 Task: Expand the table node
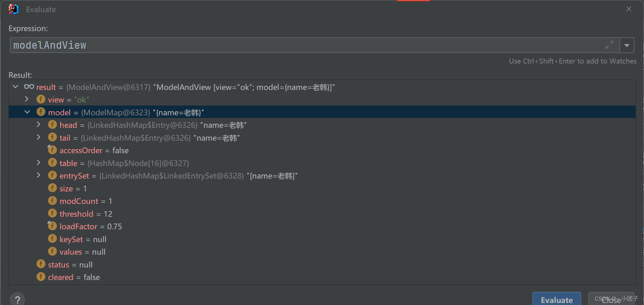point(39,163)
